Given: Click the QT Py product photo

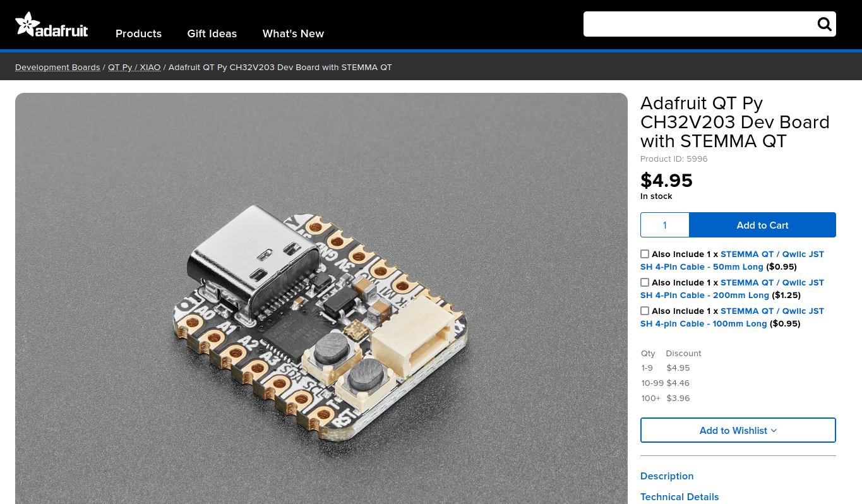Looking at the screenshot, I should pos(321,298).
